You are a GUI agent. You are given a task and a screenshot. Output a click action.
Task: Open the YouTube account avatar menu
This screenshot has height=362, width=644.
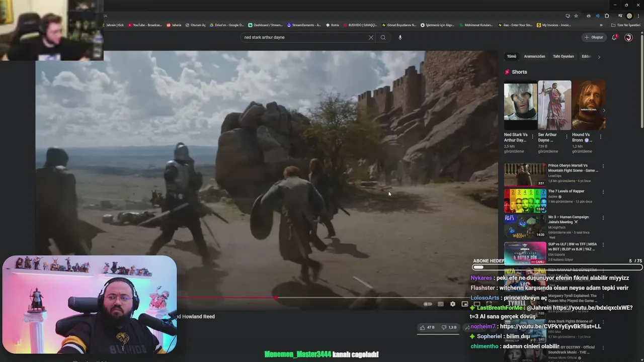point(628,37)
